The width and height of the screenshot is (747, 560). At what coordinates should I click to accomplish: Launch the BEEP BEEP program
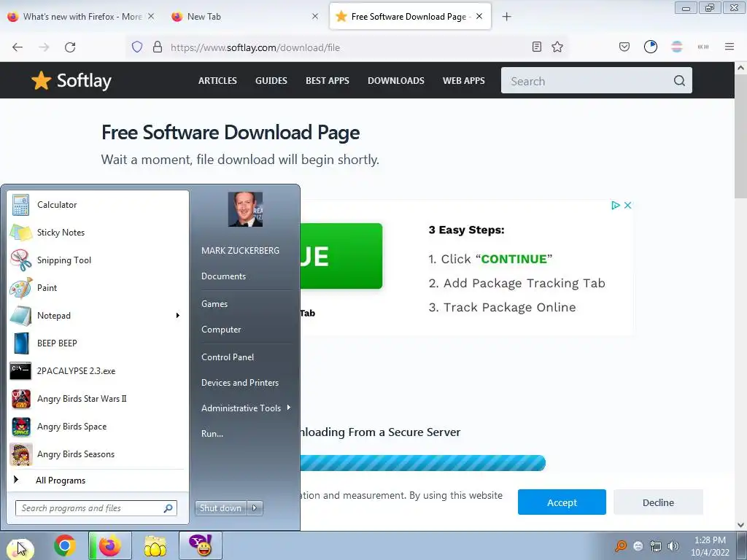[x=98, y=343]
